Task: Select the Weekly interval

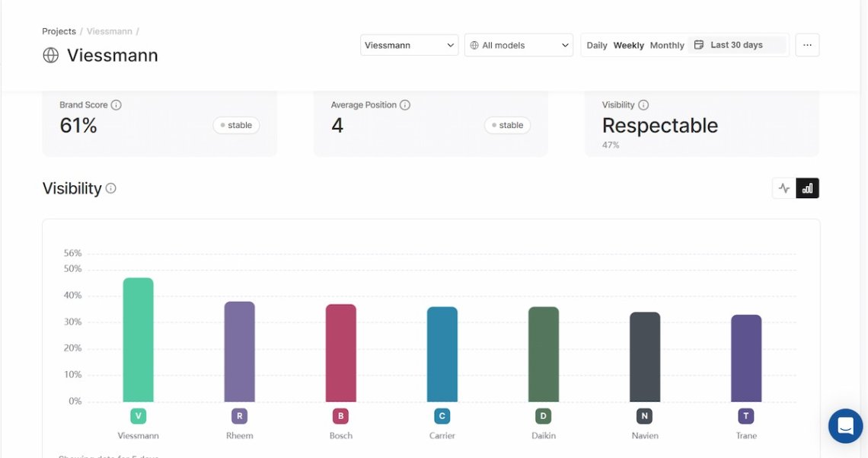Action: tap(628, 46)
